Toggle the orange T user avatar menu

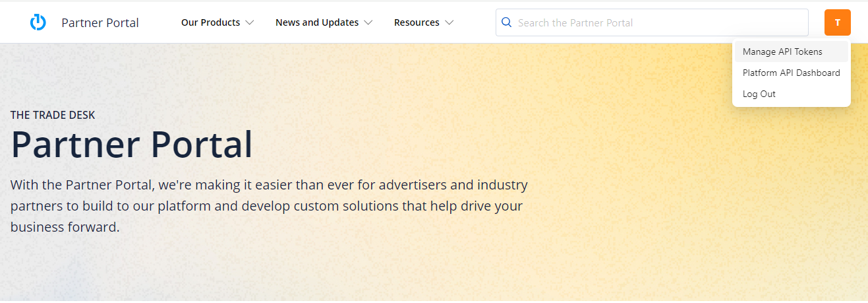(x=838, y=22)
